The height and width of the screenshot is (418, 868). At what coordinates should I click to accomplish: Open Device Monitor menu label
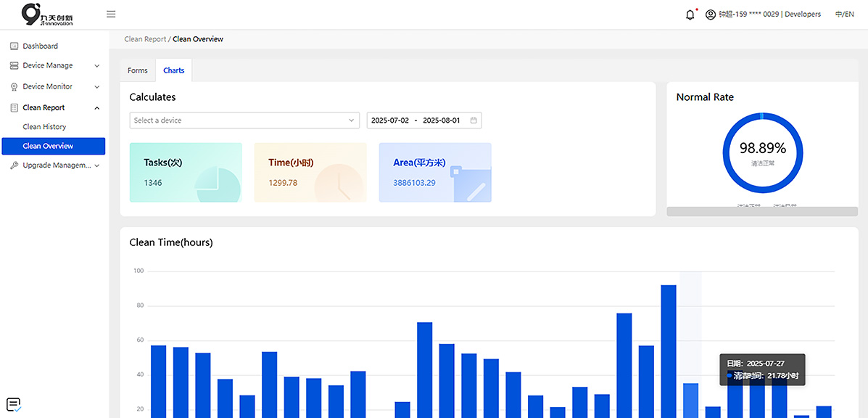(x=48, y=86)
